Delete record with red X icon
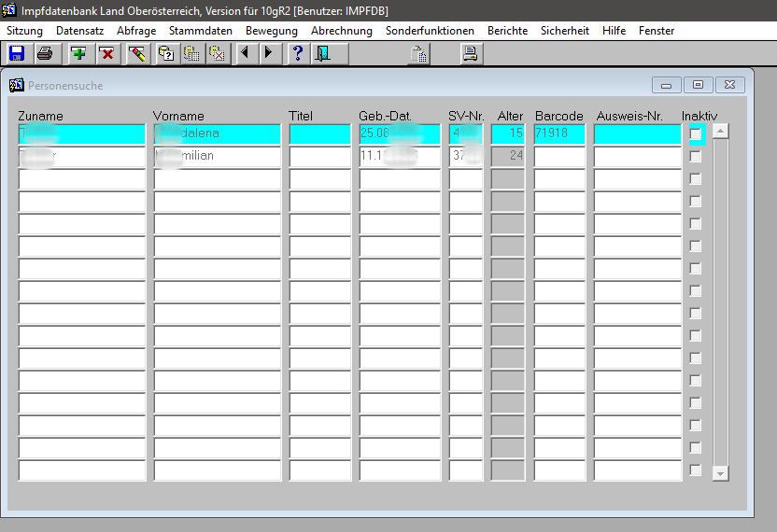Screen dimensions: 777x532 click(106, 53)
